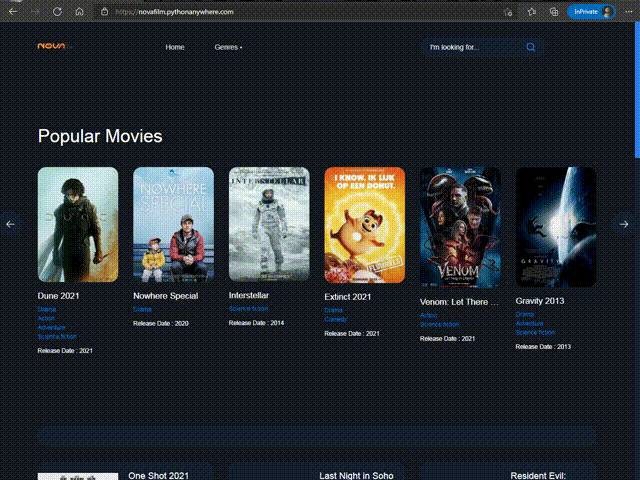640x480 pixels.
Task: Select Action genre under Dune 2021
Action: click(x=46, y=318)
